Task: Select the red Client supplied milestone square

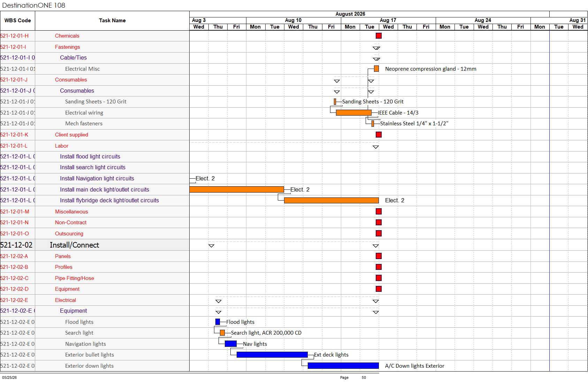Action: coord(379,134)
